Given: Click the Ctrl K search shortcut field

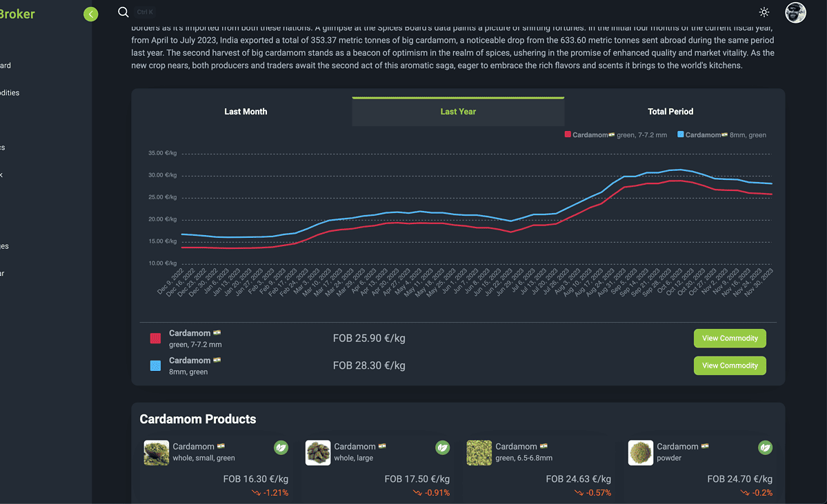Looking at the screenshot, I should (146, 12).
